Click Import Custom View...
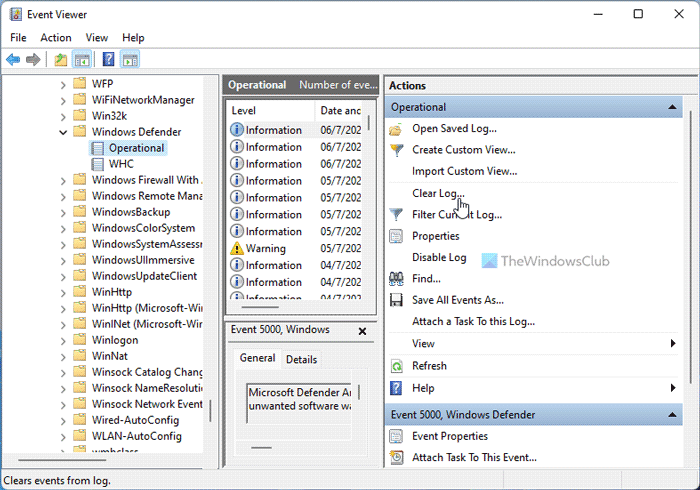Image resolution: width=700 pixels, height=490 pixels. [464, 171]
